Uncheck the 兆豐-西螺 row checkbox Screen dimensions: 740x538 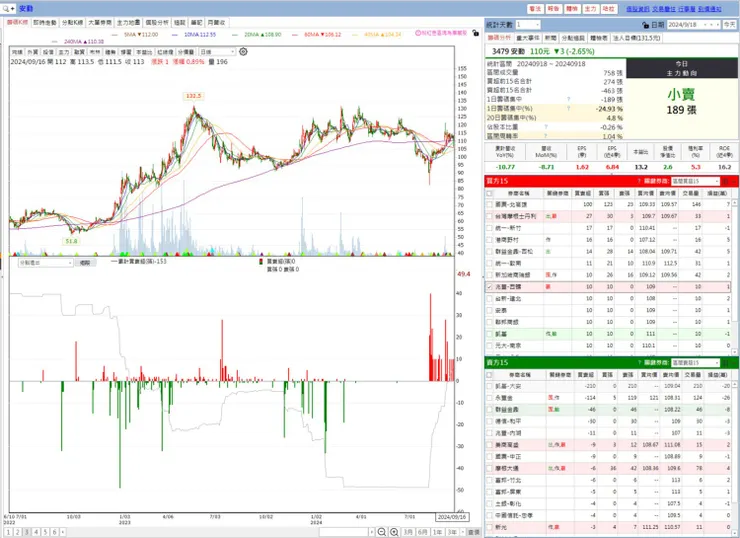point(489,287)
